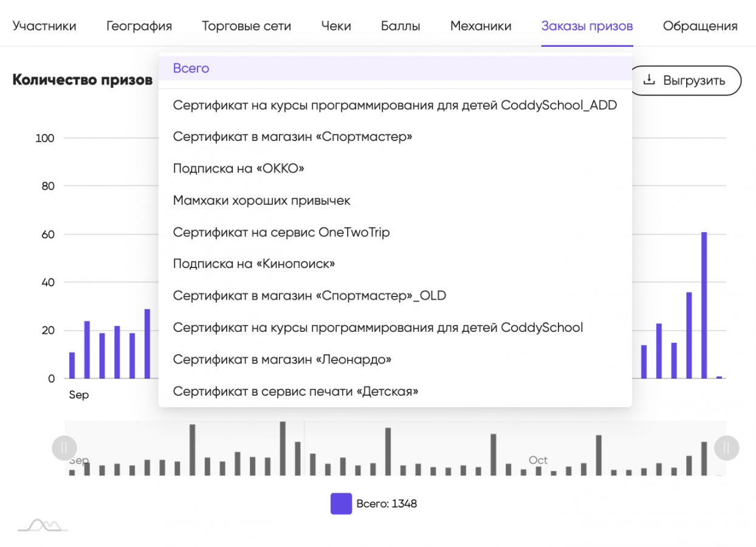Switch to the География tab
This screenshot has height=547, width=756.
point(139,26)
